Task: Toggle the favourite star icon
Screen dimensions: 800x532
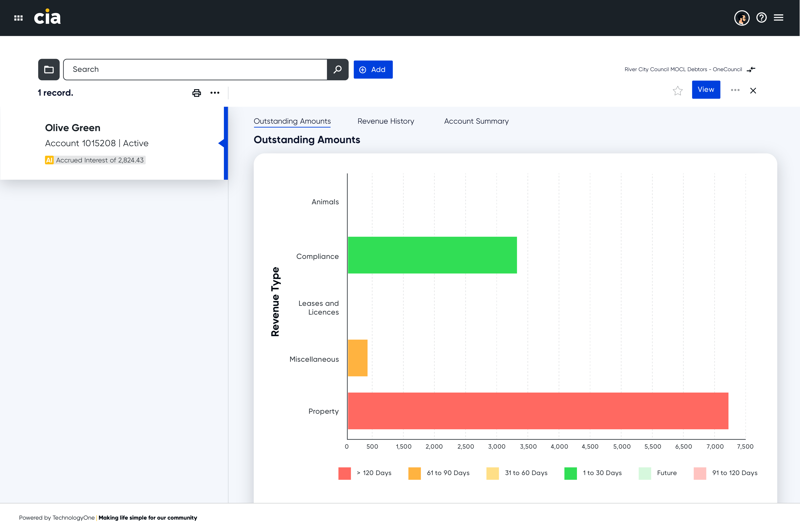Action: pyautogui.click(x=677, y=91)
